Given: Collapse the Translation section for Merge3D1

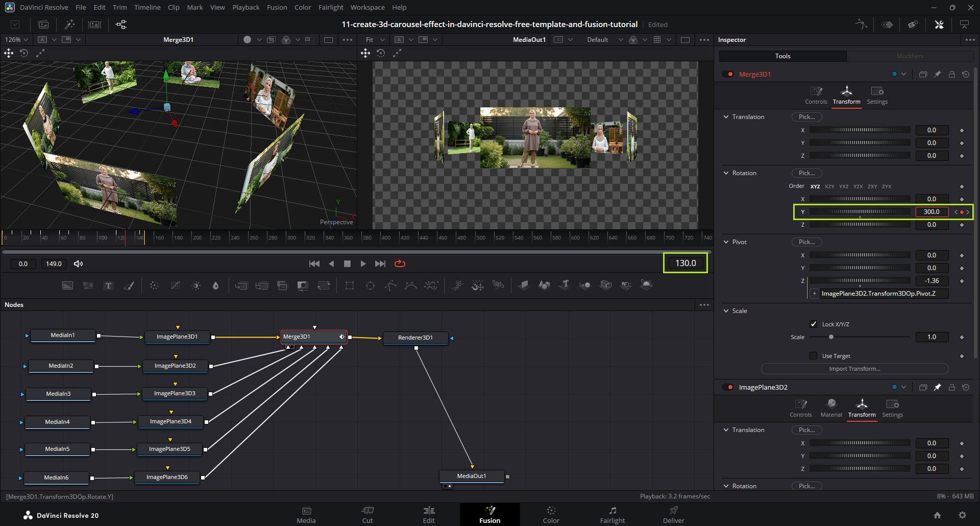Looking at the screenshot, I should coord(726,117).
